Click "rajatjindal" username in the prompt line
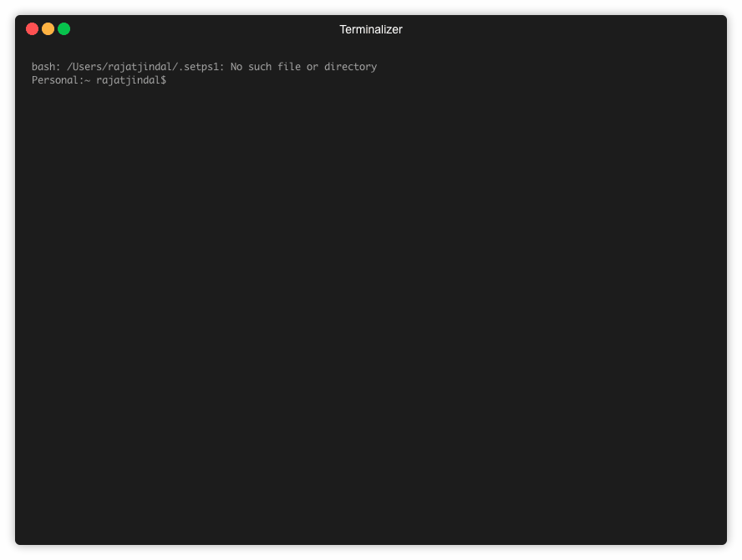The image size is (742, 560). pos(128,80)
